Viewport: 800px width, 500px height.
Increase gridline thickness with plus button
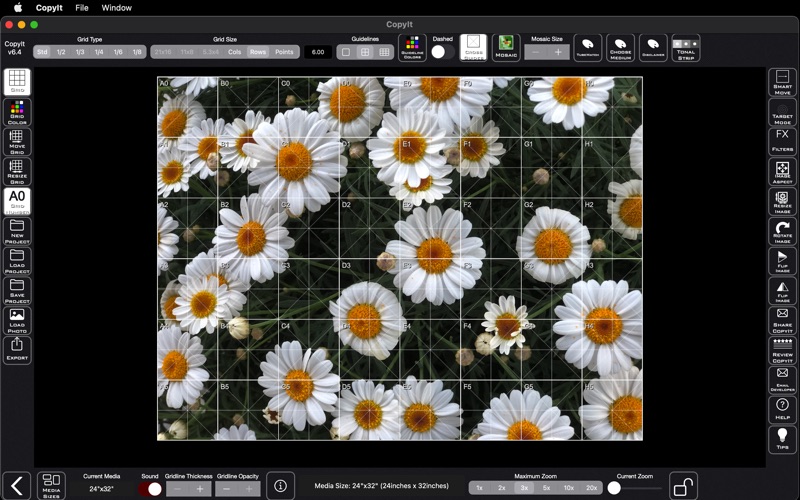(200, 489)
